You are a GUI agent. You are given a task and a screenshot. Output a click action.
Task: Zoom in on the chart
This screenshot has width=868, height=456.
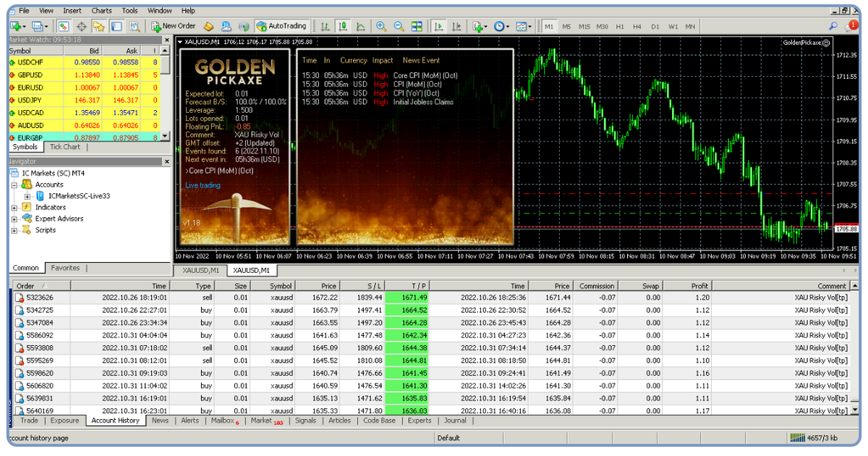point(380,25)
